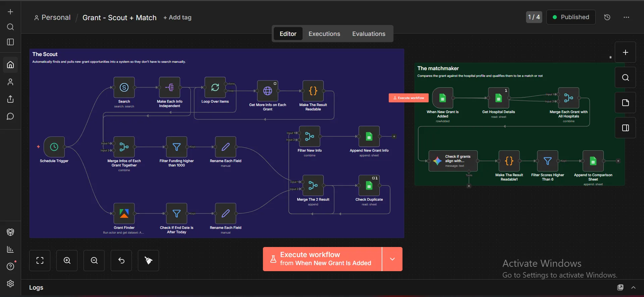Open the Filter New Info merge node
The width and height of the screenshot is (644, 297).
[310, 137]
